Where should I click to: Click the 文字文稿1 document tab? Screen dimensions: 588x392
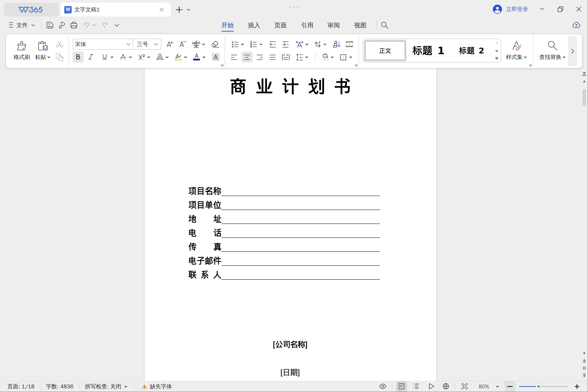coord(116,10)
